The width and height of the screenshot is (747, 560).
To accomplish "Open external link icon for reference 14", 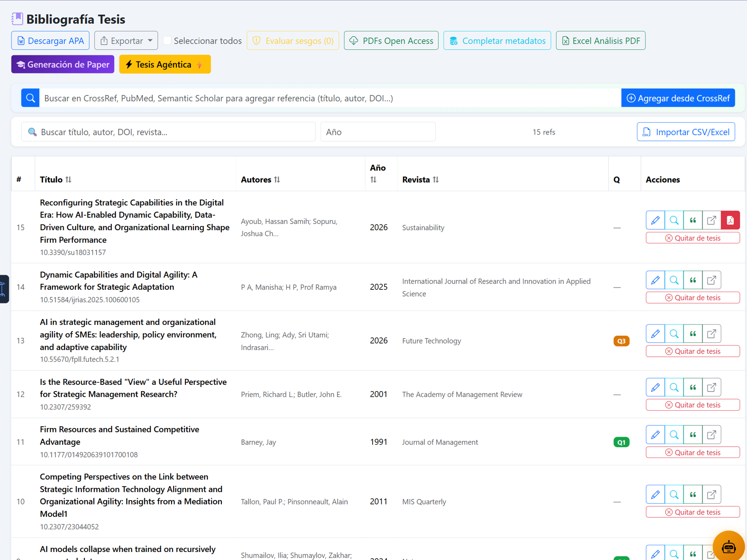I will pyautogui.click(x=711, y=280).
